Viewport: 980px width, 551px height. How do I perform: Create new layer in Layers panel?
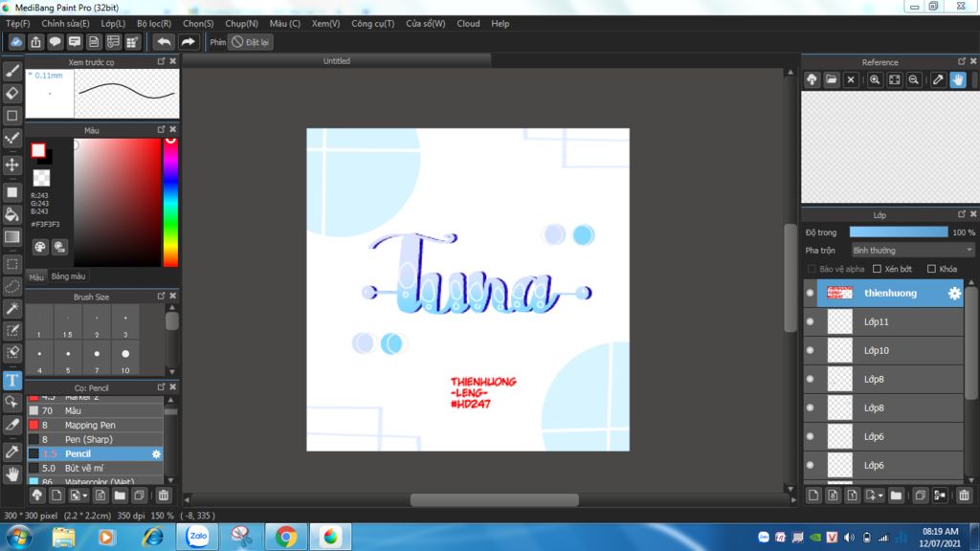(813, 496)
